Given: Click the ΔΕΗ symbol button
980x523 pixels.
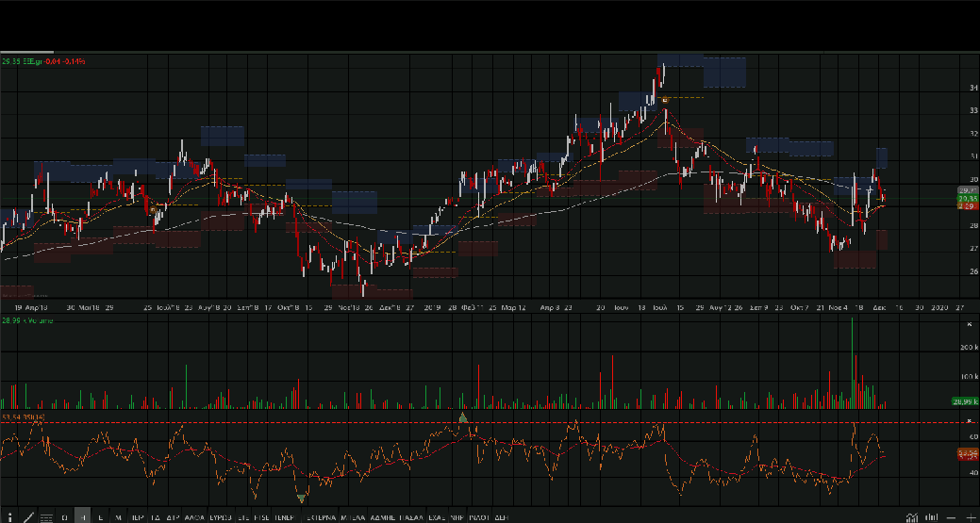Looking at the screenshot, I should click(x=501, y=517).
